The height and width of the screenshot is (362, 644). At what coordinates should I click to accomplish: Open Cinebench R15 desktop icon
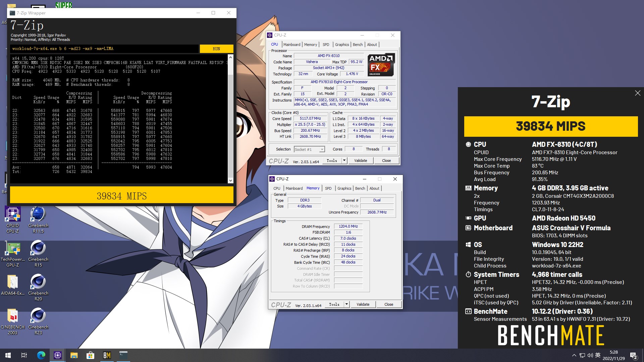[x=38, y=254]
